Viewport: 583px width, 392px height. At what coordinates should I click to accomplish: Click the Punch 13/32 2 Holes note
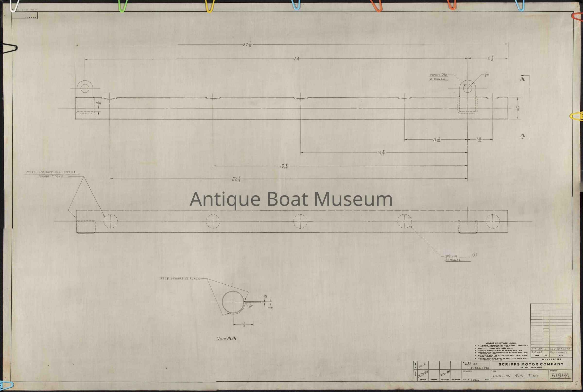point(439,77)
